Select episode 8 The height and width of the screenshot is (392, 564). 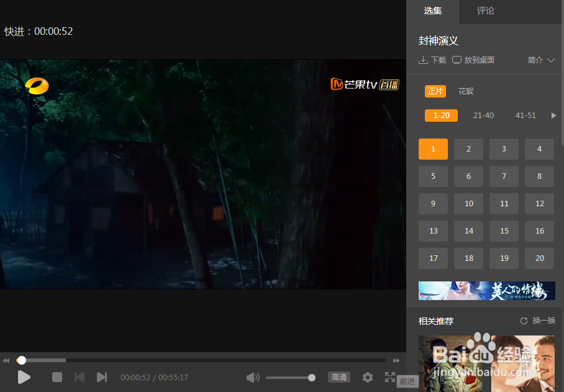click(539, 176)
